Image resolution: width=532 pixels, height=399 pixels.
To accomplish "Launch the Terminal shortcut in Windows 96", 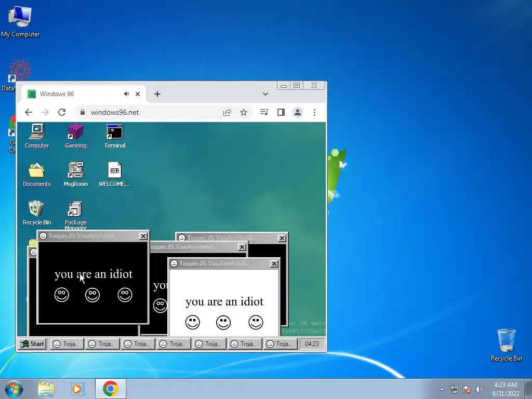I will point(115,136).
